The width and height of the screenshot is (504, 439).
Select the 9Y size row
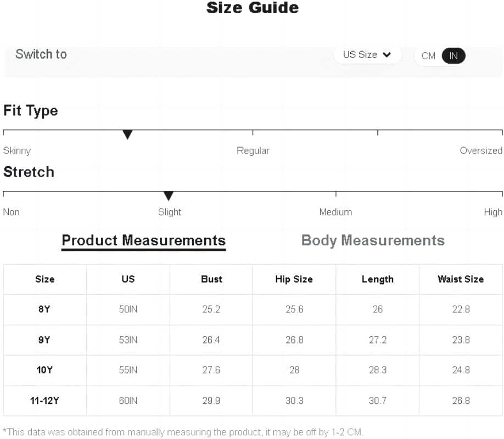click(253, 340)
